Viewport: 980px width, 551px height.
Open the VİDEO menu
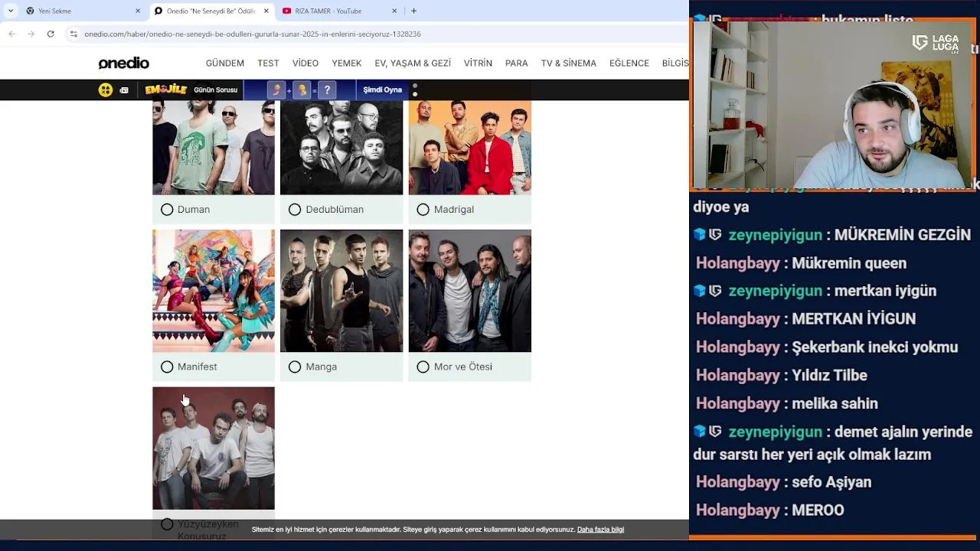tap(305, 64)
